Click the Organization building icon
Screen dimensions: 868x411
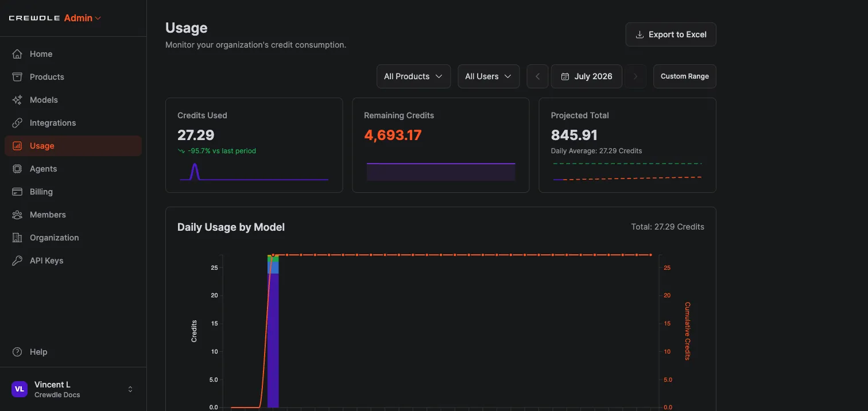17,238
